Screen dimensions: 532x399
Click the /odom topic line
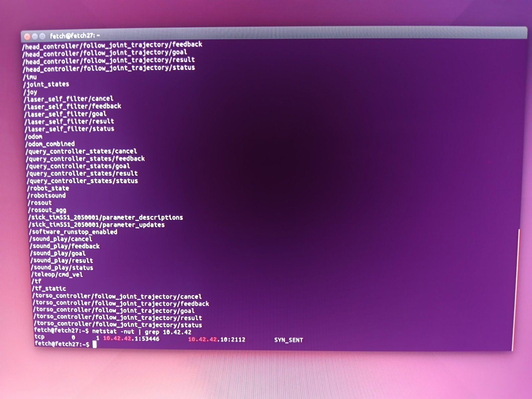[34, 136]
